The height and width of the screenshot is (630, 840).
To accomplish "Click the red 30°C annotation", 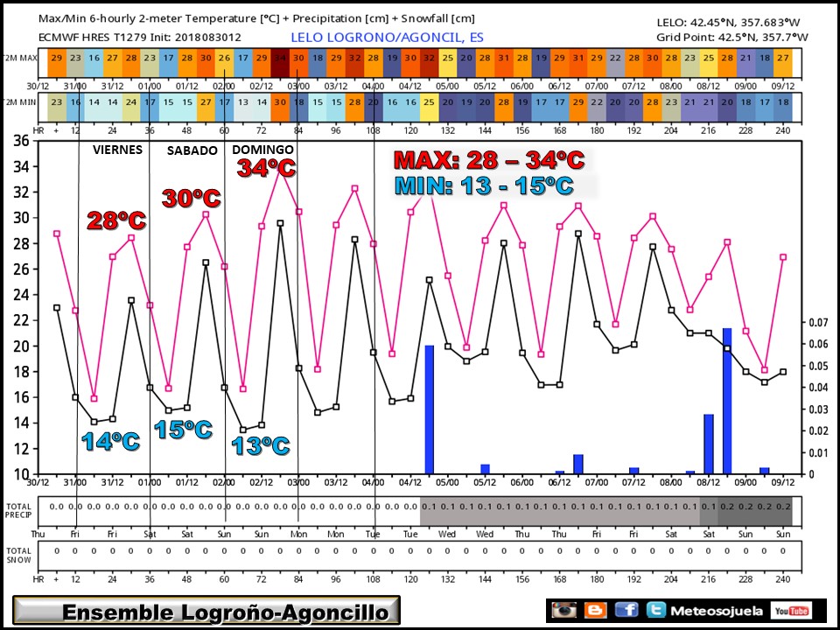I will [192, 199].
